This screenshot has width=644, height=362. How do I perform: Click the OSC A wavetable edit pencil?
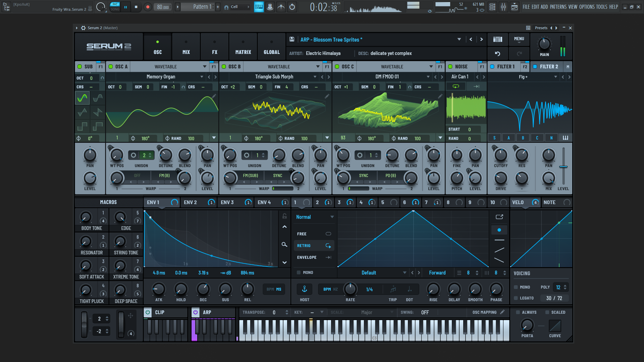tap(214, 96)
